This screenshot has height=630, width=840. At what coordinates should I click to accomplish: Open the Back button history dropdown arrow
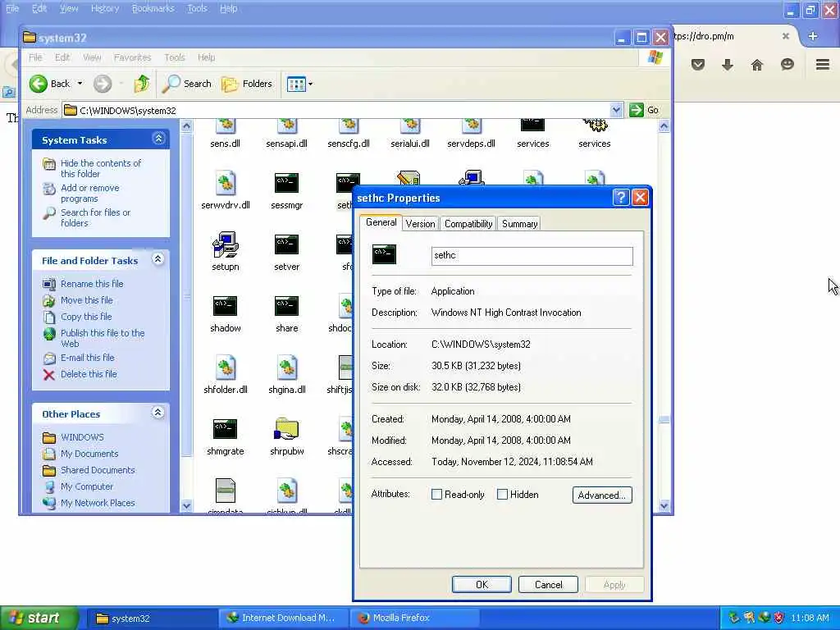click(80, 84)
